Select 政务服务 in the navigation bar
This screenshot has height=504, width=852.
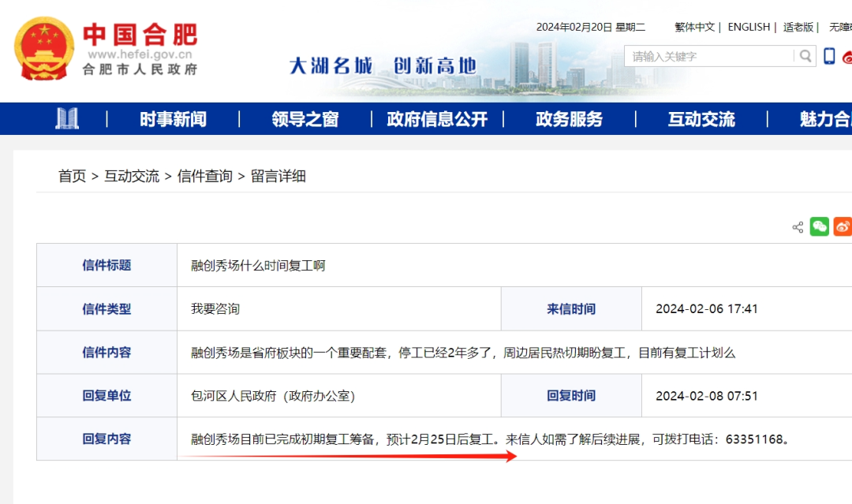570,118
